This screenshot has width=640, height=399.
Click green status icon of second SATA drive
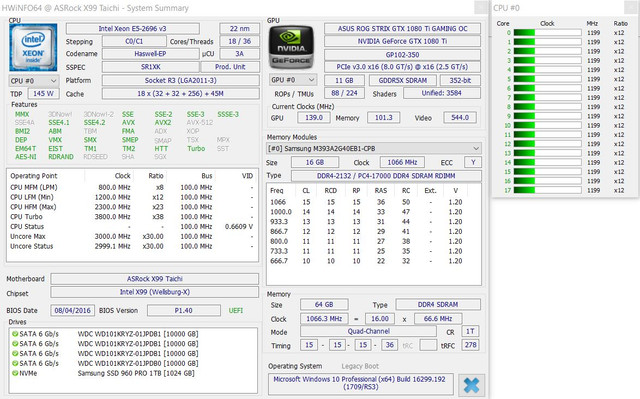pos(15,344)
